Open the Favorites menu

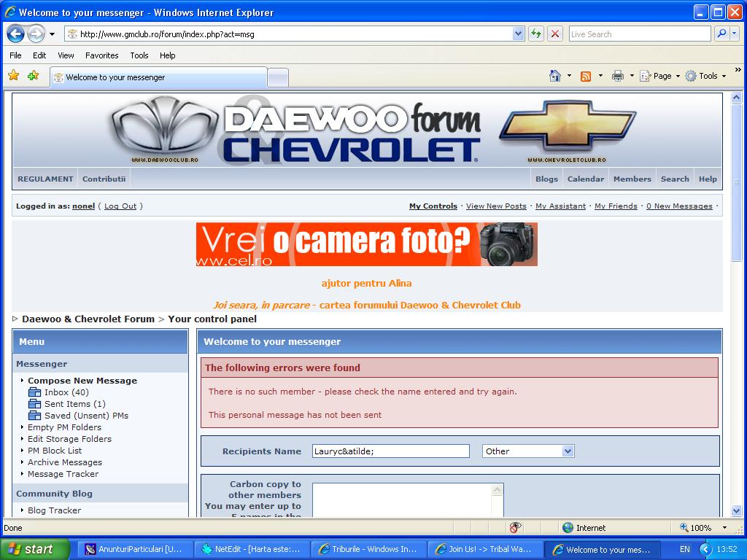pyautogui.click(x=102, y=55)
